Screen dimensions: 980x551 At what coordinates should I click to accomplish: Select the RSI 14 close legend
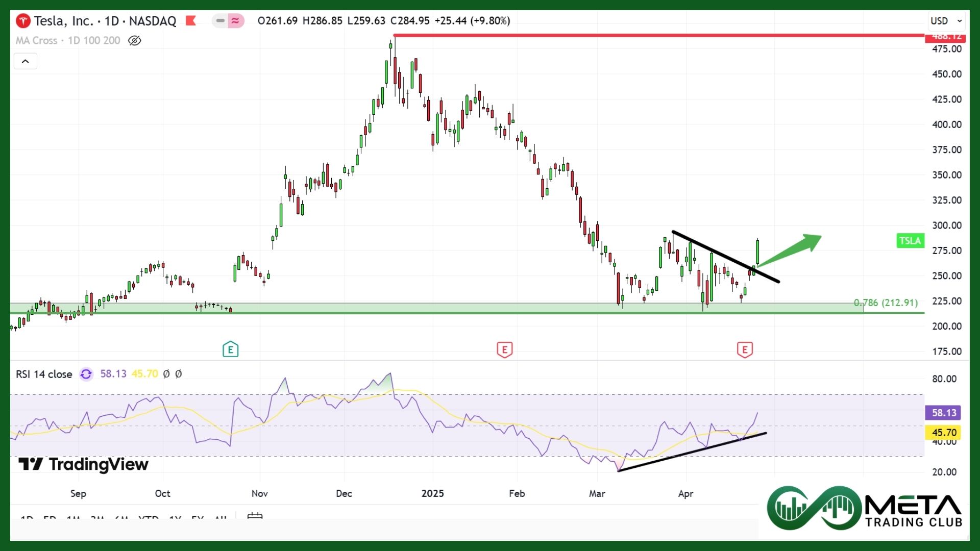pos(44,374)
